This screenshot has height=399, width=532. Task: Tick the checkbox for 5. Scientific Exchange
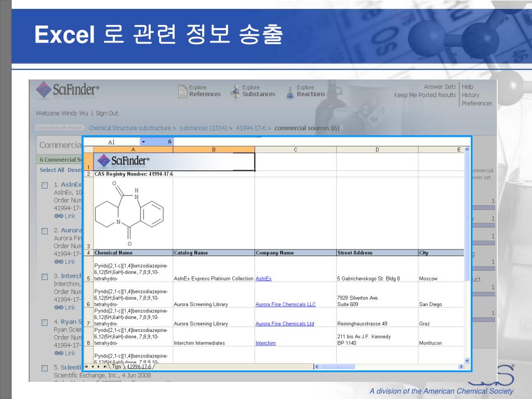pyautogui.click(x=45, y=368)
